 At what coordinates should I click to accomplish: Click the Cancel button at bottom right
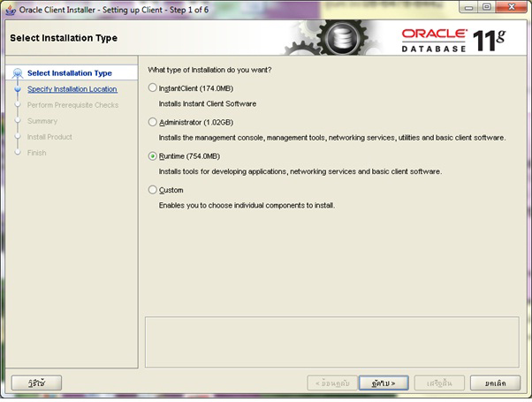[x=495, y=383]
